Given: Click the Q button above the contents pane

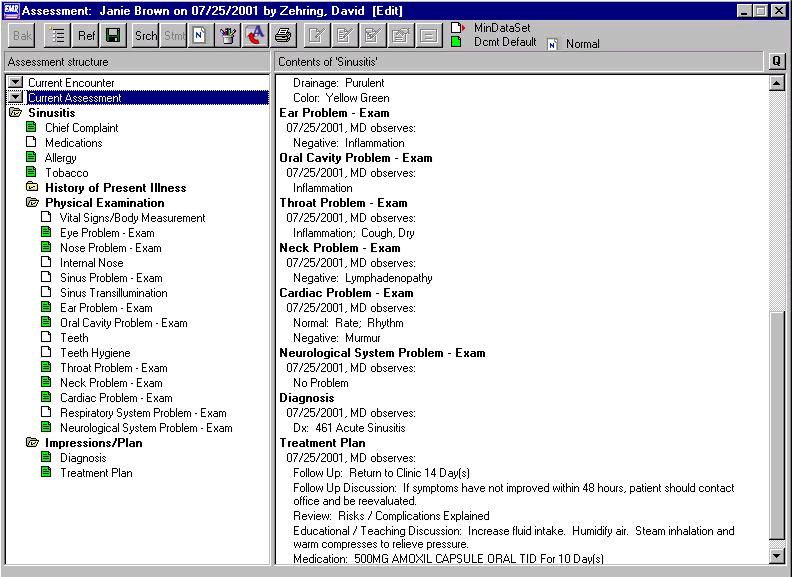Looking at the screenshot, I should point(776,62).
